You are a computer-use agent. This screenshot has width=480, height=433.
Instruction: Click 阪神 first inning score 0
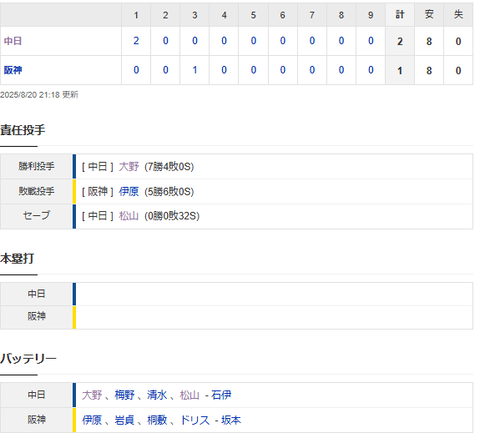coord(136,70)
